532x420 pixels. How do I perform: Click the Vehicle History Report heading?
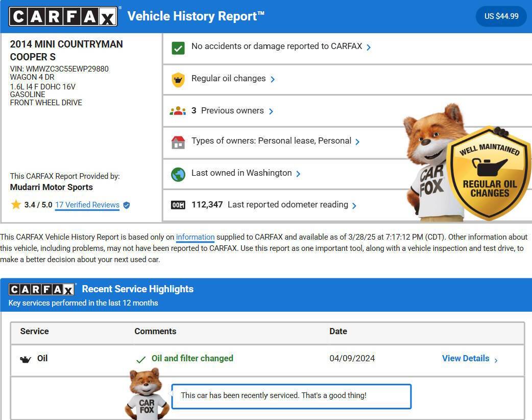(196, 16)
